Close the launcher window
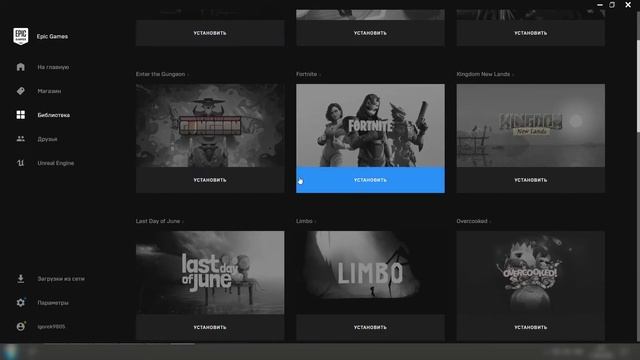 tap(628, 5)
